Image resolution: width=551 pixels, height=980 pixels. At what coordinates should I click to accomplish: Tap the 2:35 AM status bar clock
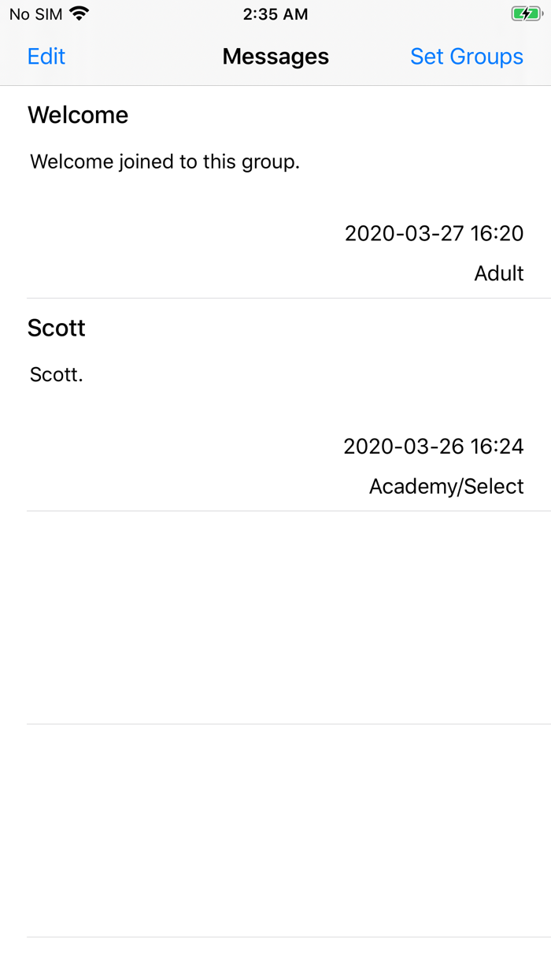coord(275,14)
